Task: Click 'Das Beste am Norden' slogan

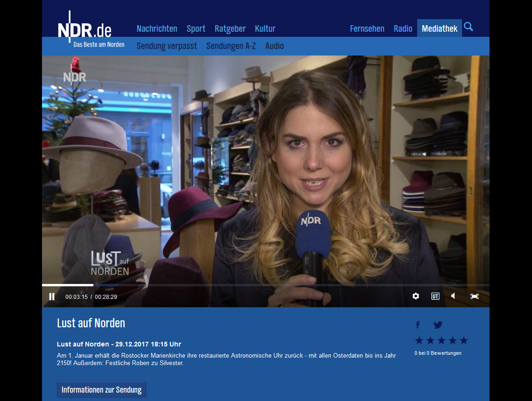Action: [x=99, y=44]
